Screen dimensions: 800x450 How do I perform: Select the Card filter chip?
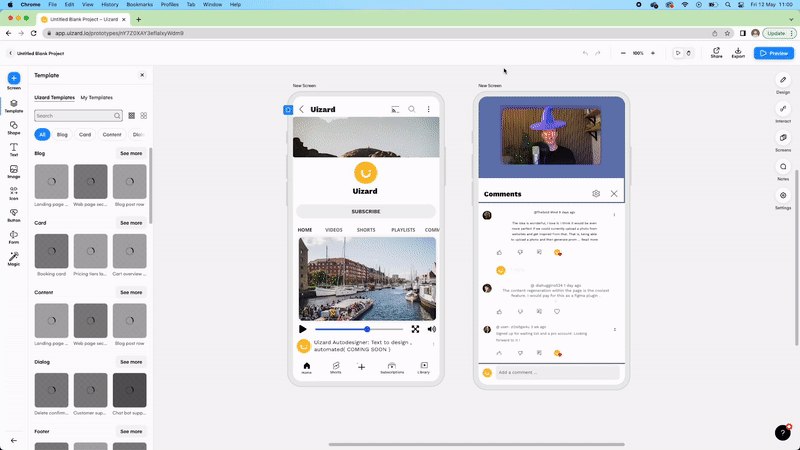coord(85,134)
